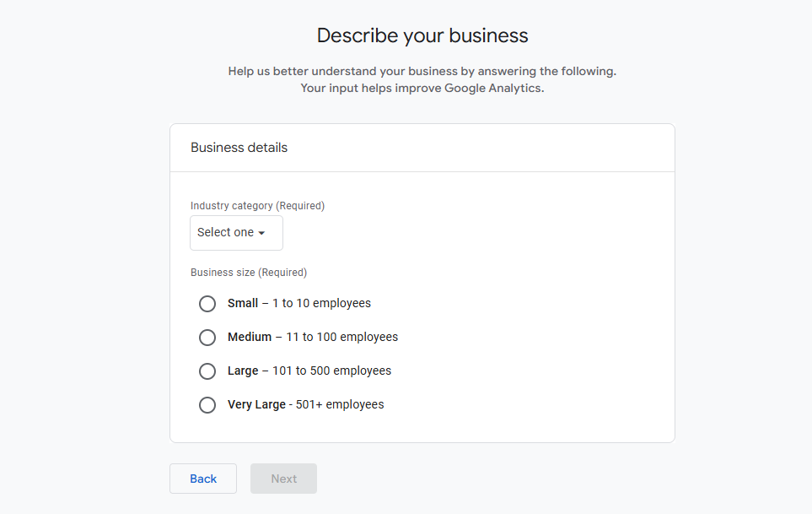Click the "1 to 10 employees" label text
This screenshot has width=812, height=514.
(321, 303)
